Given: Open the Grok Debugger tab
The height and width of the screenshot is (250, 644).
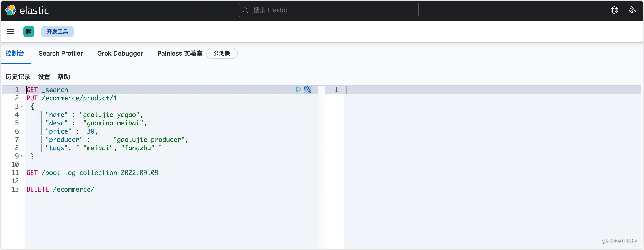Looking at the screenshot, I should [120, 53].
